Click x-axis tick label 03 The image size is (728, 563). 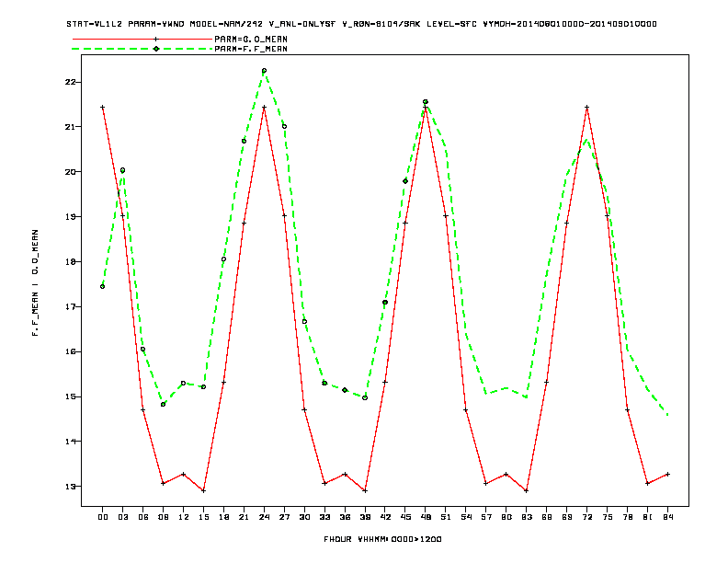coord(122,517)
